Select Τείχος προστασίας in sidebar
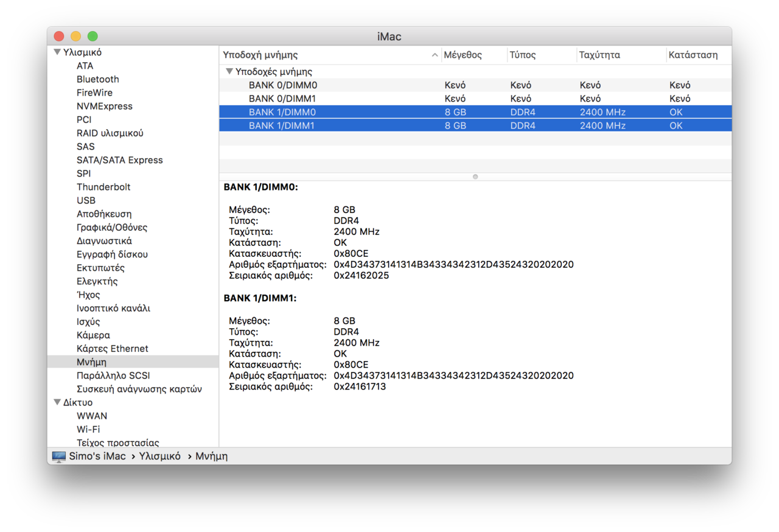 click(118, 443)
